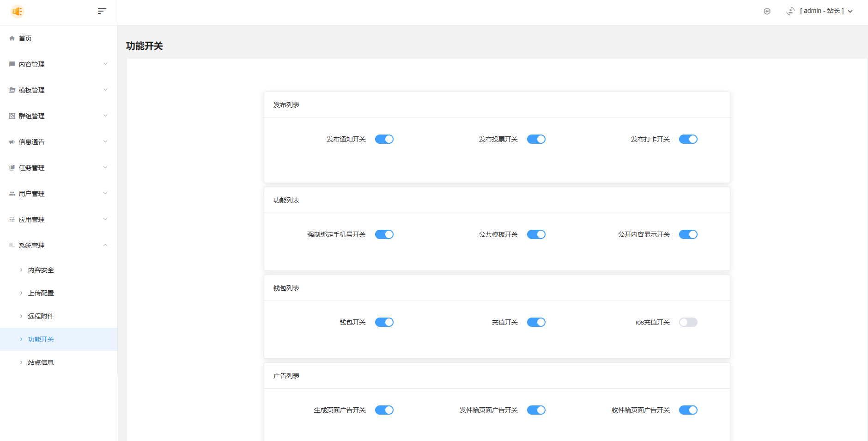This screenshot has height=441, width=868.
Task: Collapse the sidebar with the hamburger icon
Action: pos(102,11)
